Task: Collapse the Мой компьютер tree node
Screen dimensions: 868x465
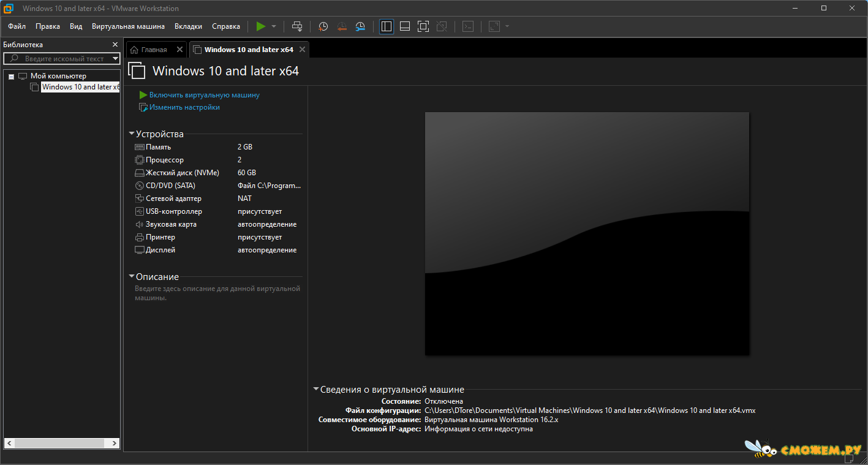Action: 12,77
